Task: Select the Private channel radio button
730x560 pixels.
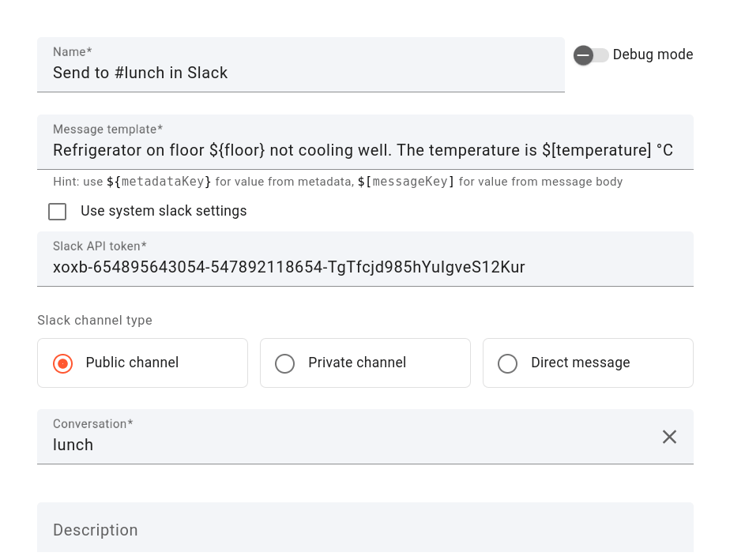Action: pos(284,363)
